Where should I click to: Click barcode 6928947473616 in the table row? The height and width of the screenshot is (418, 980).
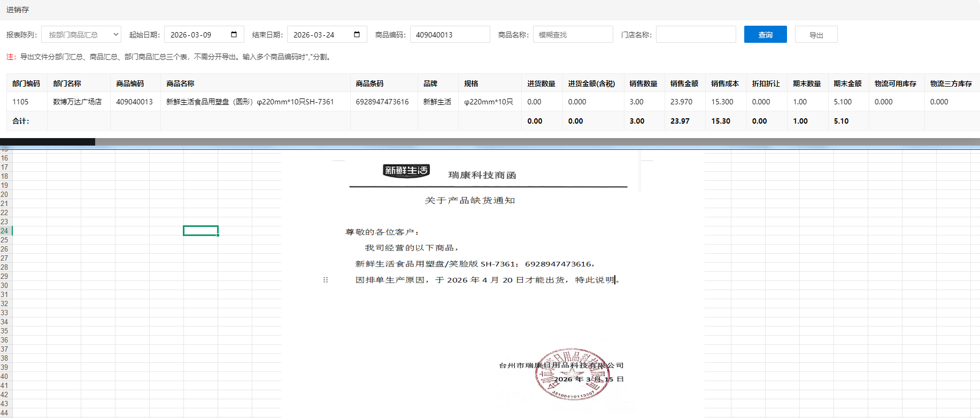[382, 102]
